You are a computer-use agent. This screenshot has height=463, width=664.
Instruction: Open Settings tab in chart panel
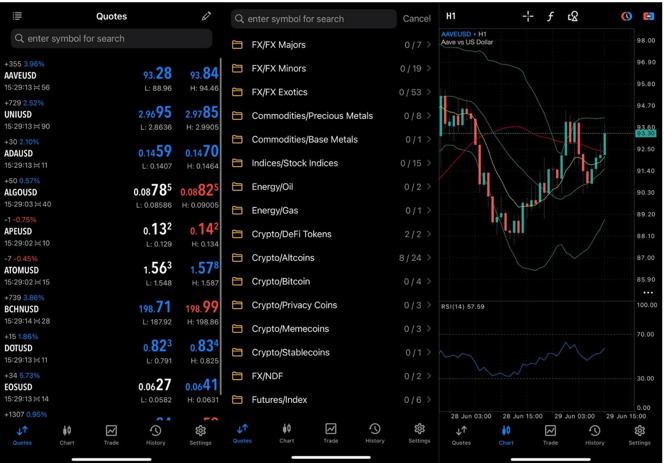tap(639, 435)
